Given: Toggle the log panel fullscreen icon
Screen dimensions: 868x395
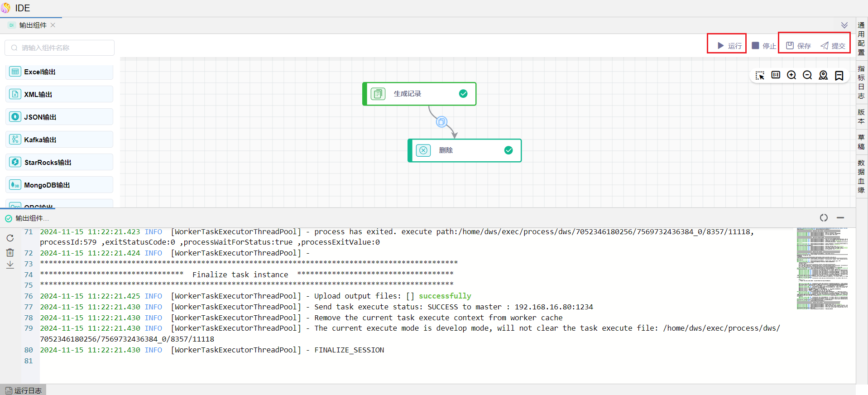Looking at the screenshot, I should pyautogui.click(x=824, y=218).
